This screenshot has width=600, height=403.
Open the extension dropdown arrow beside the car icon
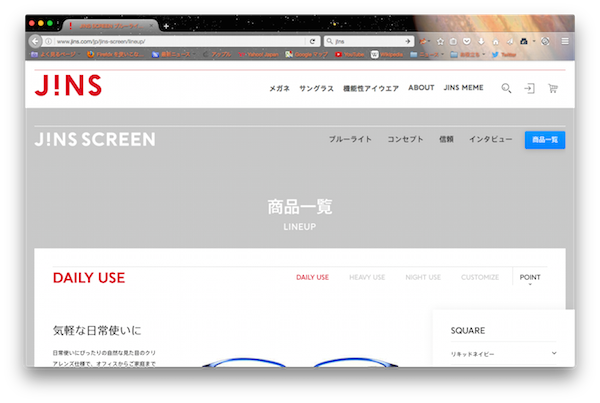tap(534, 41)
